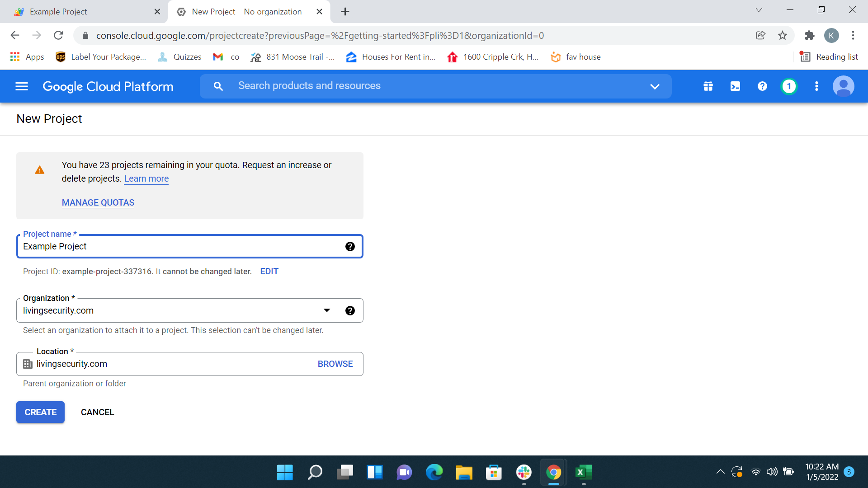Open Label Your Package bookmark

[x=101, y=57]
